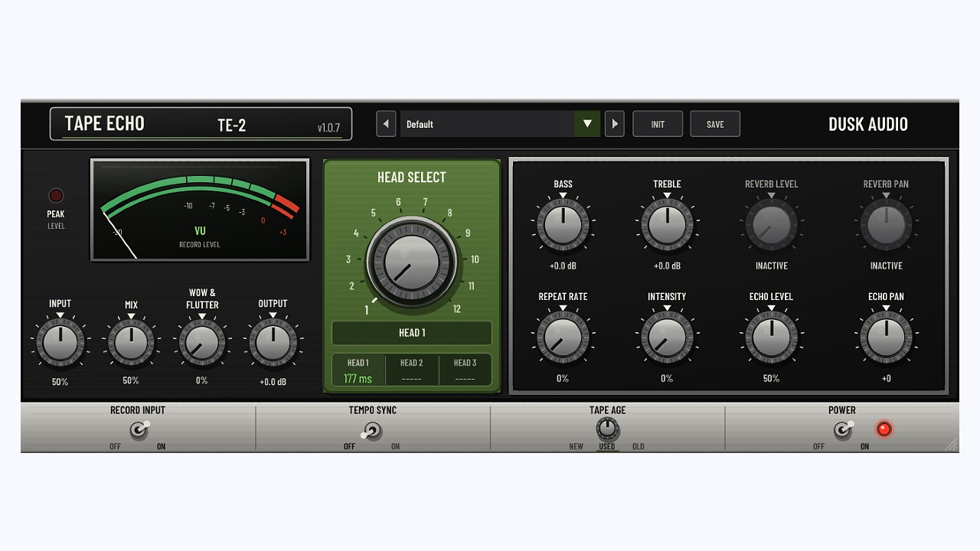Click the red POWER indicator light
980x551 pixels.
[884, 429]
